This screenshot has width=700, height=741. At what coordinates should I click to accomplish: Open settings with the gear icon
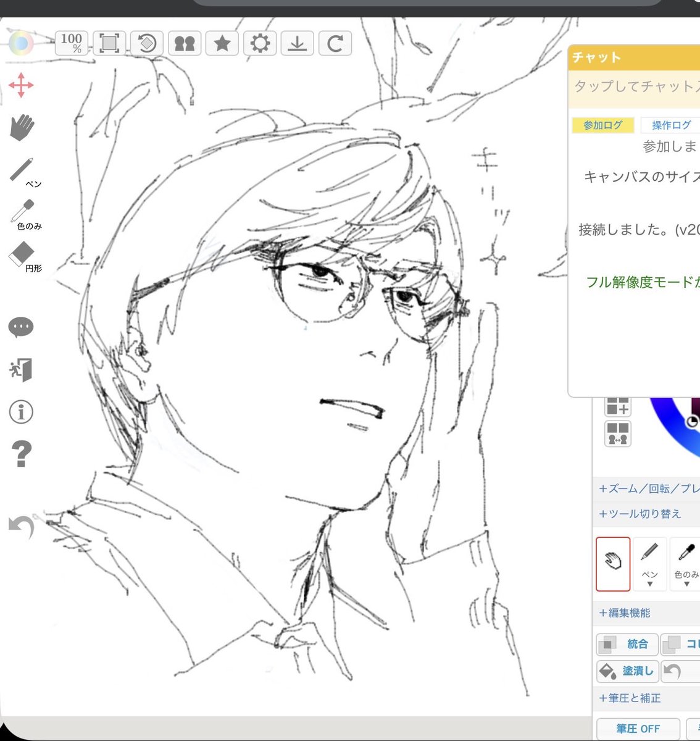260,43
